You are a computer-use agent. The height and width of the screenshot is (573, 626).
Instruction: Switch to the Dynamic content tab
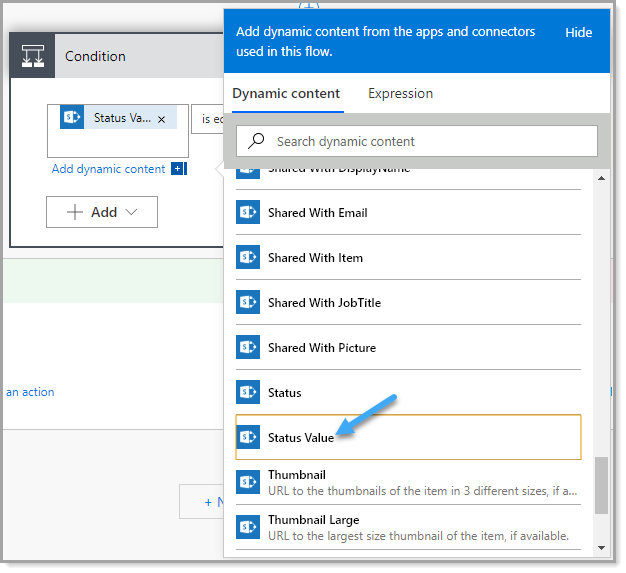click(286, 93)
